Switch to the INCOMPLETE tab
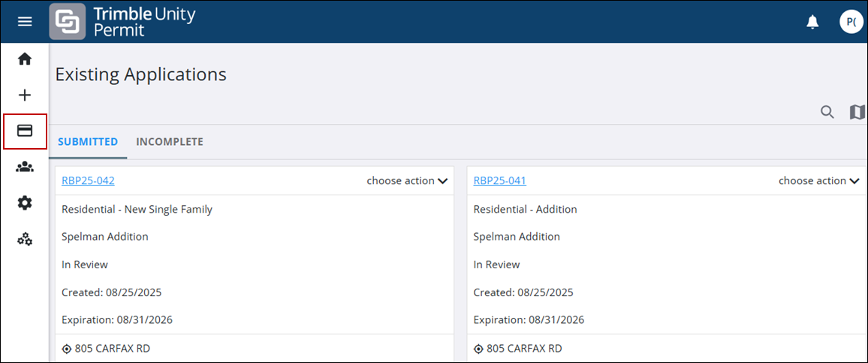The width and height of the screenshot is (868, 363). click(170, 141)
